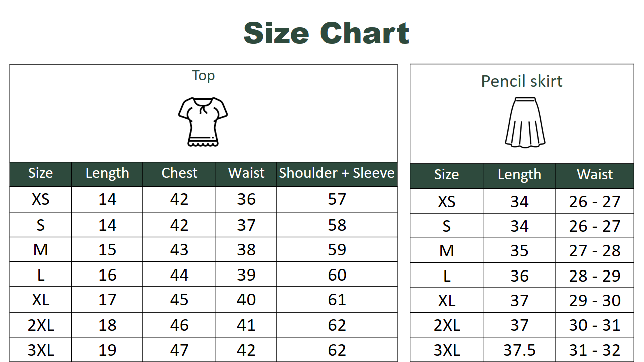Click the M row chest value 43
644x362 pixels.
click(x=179, y=250)
